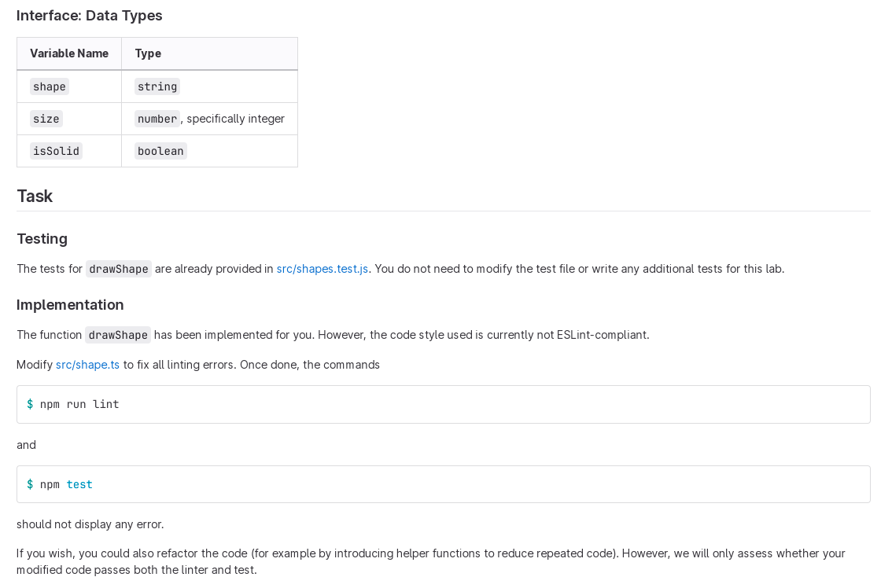Screen dimensions: 892x588
Task: Select the shape table cell
Action: point(69,86)
